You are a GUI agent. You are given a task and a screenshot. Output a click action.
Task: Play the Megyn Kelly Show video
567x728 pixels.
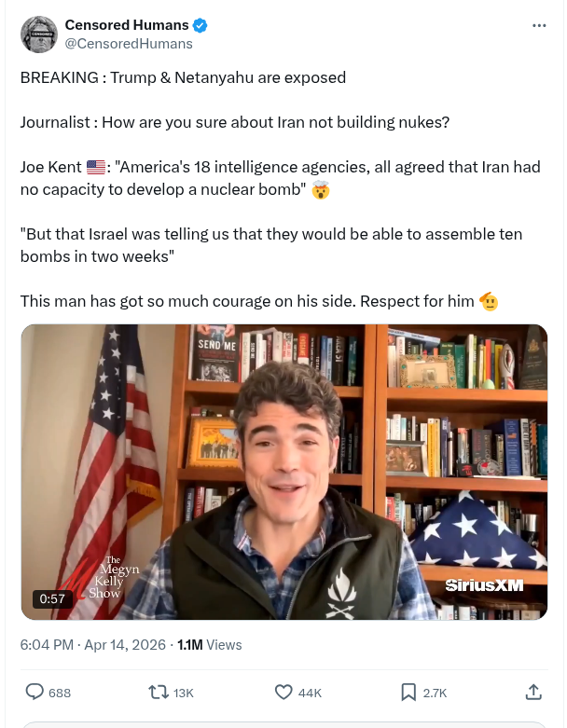[284, 472]
